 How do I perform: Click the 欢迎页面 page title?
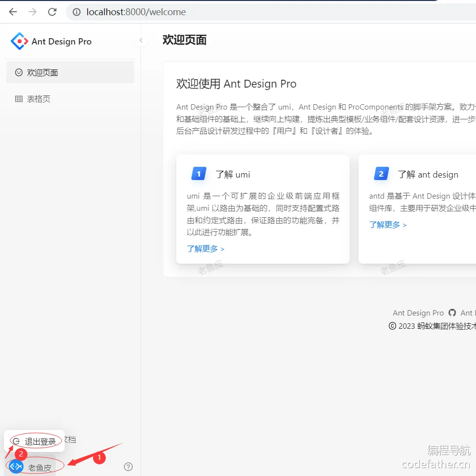pyautogui.click(x=185, y=40)
